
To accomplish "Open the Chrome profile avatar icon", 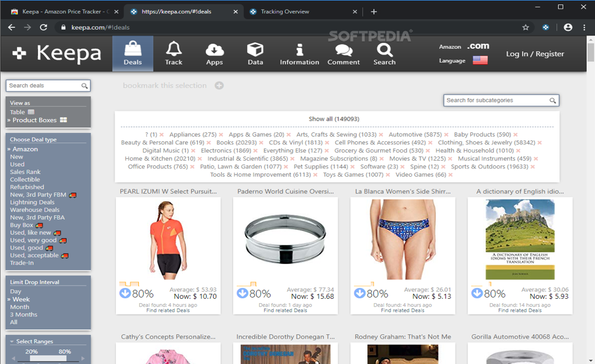I will coord(568,27).
